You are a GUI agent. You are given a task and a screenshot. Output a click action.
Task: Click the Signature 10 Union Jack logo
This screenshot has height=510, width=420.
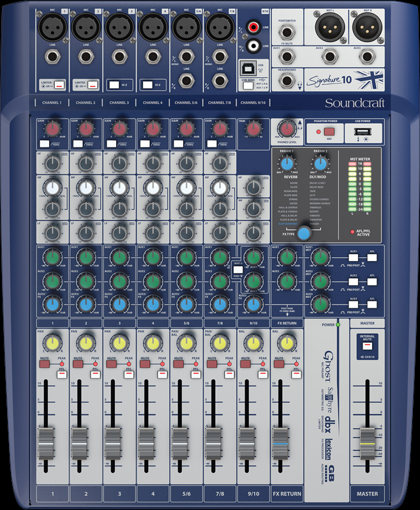[x=368, y=79]
